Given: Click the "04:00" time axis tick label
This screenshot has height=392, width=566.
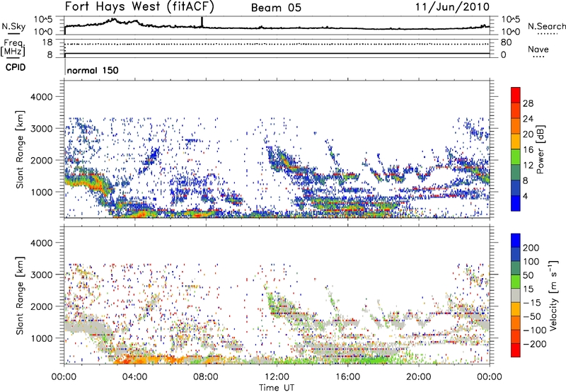Looking at the screenshot, I should (134, 377).
